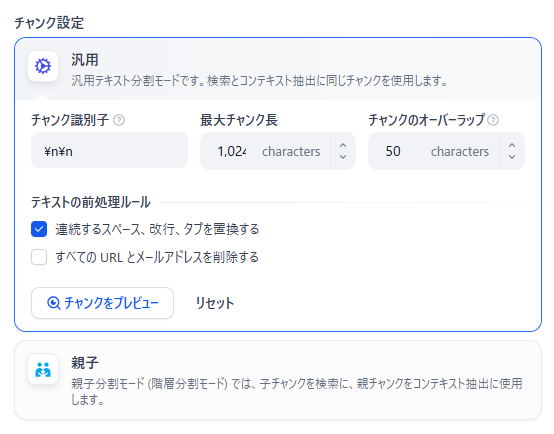Select the 汎用 chunk mode header
This screenshot has height=434, width=554.
pos(278,69)
